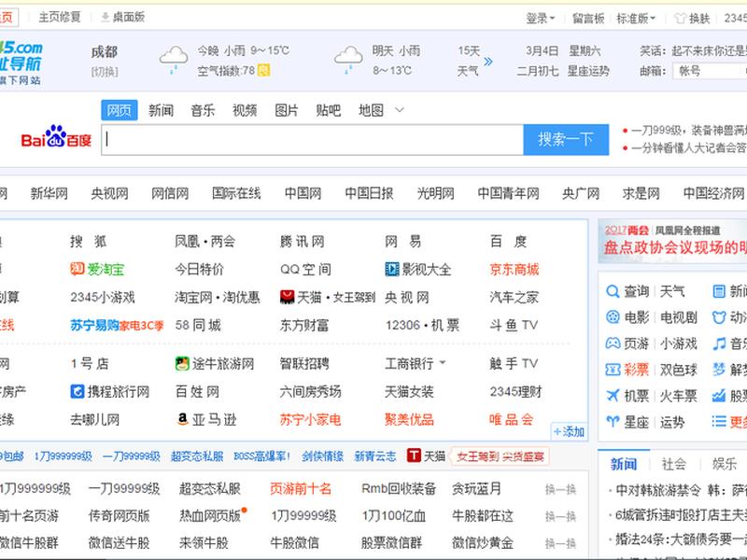Click the 换肤 shirt icon
This screenshot has width=747, height=560.
(680, 18)
